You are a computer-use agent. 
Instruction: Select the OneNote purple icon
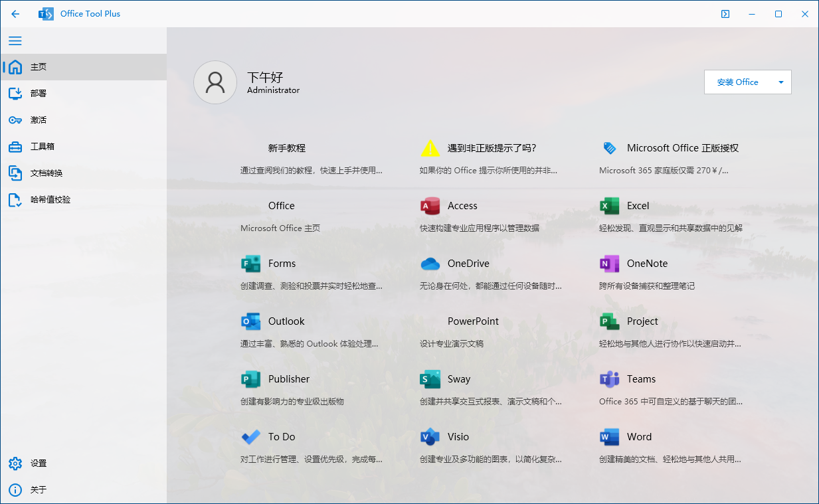tap(609, 264)
